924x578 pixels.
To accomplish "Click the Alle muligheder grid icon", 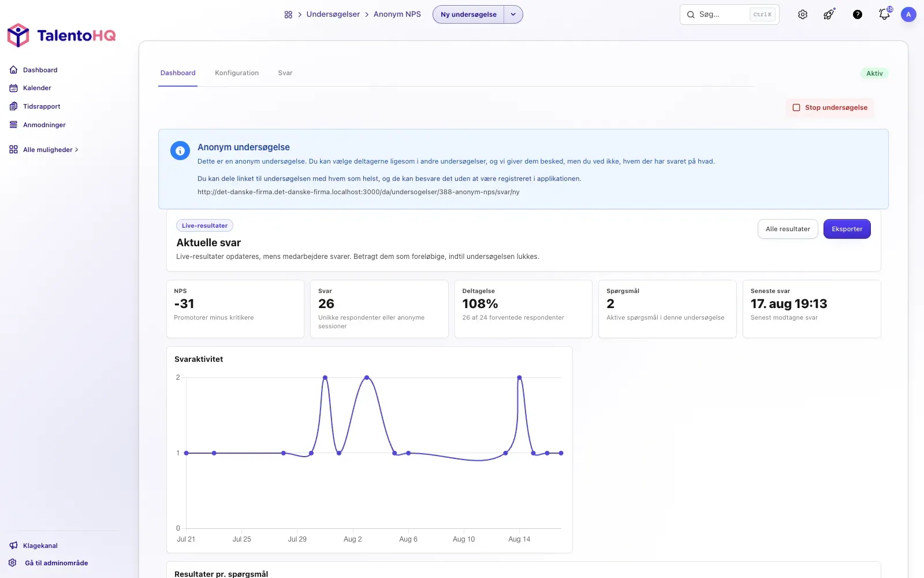I will (13, 150).
